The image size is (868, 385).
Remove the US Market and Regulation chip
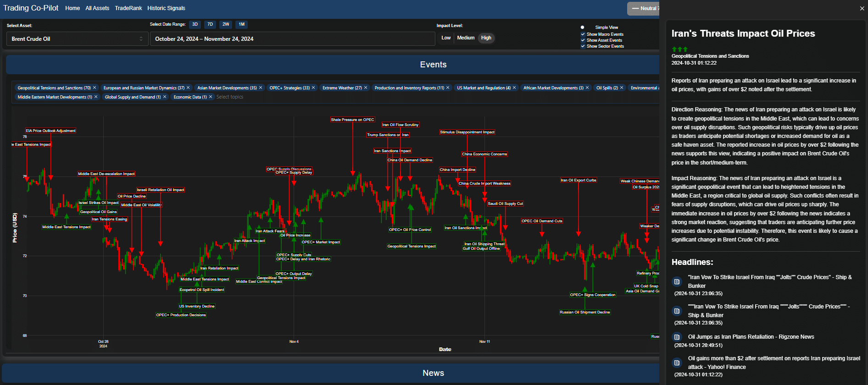[x=514, y=88]
